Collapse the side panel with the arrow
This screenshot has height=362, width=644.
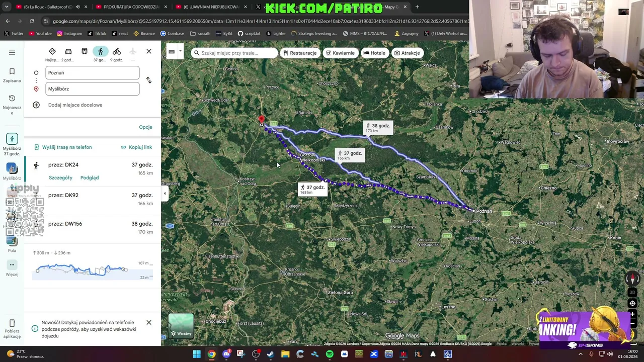[165, 194]
